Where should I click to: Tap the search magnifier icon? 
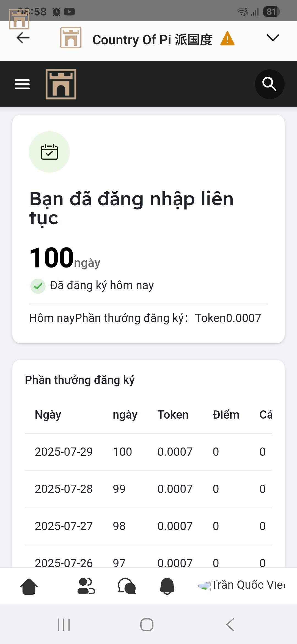(269, 84)
